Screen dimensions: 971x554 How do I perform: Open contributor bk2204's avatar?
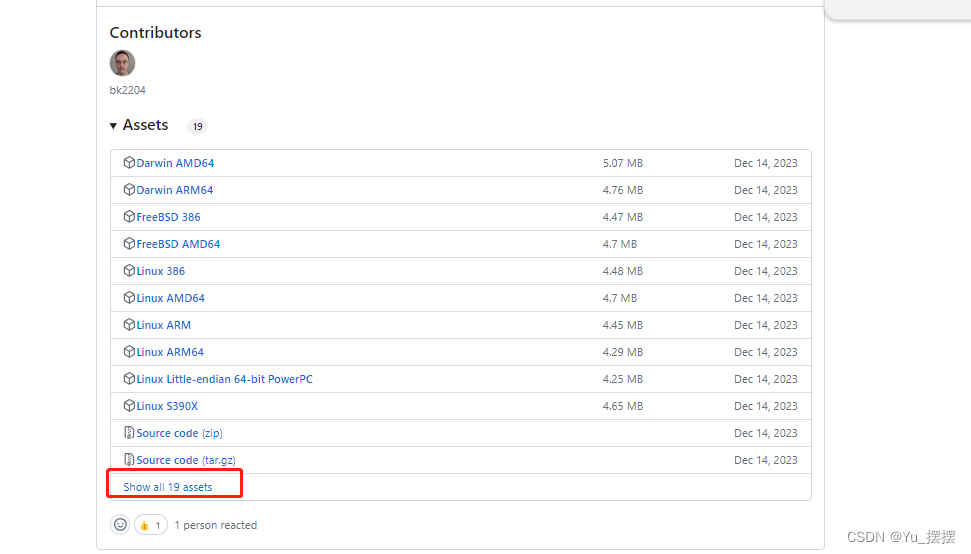(123, 63)
